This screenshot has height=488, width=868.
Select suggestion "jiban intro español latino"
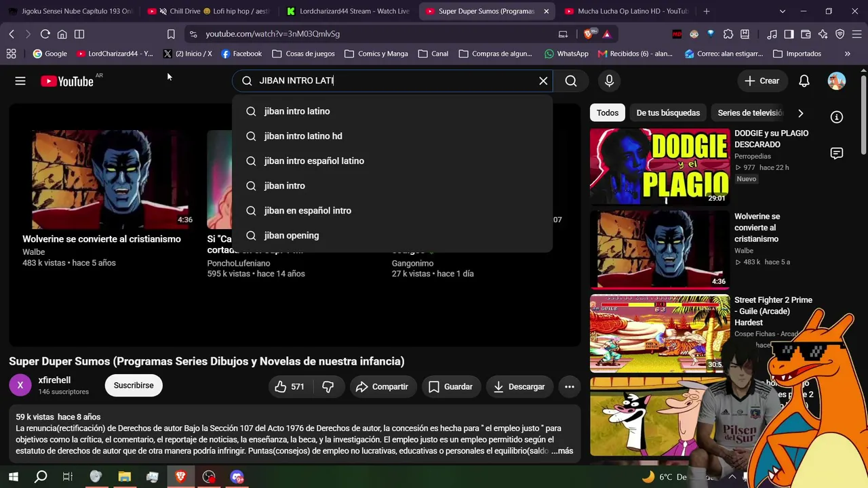tap(392, 161)
